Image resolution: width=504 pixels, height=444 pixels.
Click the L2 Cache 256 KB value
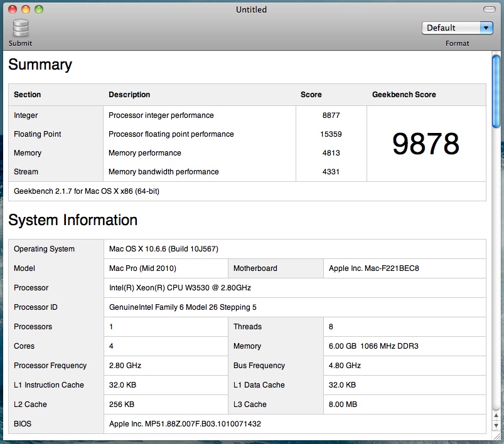tap(122, 404)
